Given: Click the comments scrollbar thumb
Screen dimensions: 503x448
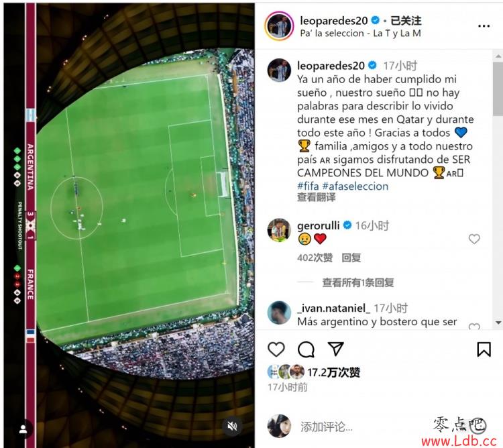Looking at the screenshot, I should (498, 89).
